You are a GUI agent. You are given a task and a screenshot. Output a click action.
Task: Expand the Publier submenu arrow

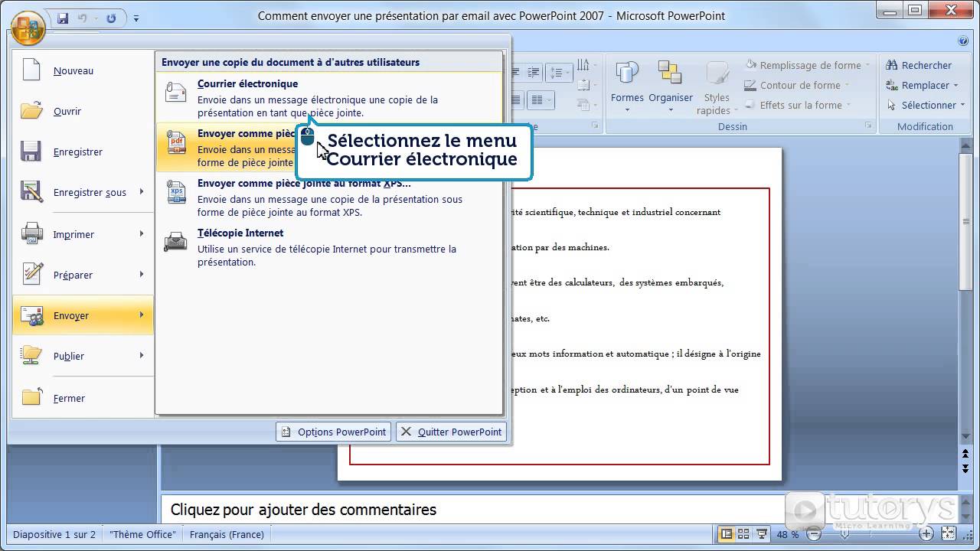point(142,356)
